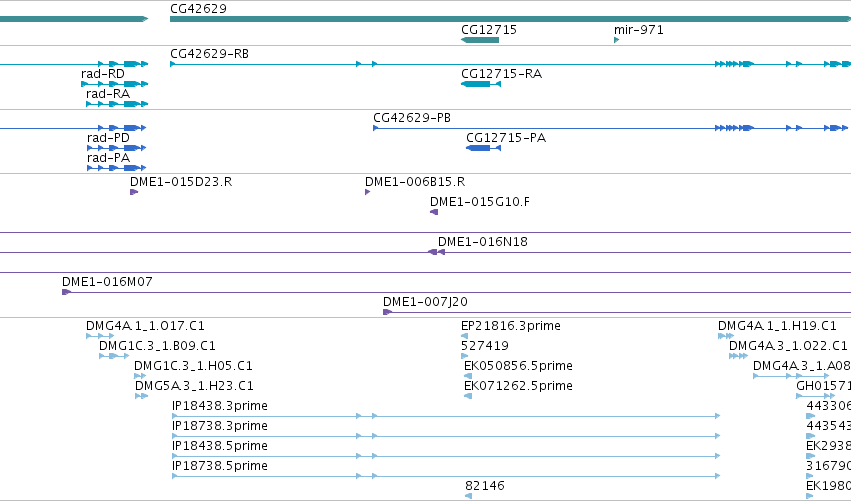Click the EP21816.3prime arrow glyph
The width and height of the screenshot is (851, 501).
pyautogui.click(x=464, y=336)
